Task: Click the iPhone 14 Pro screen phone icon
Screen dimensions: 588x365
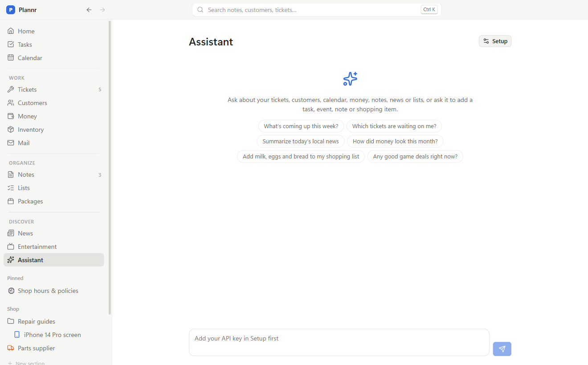Action: click(x=17, y=335)
